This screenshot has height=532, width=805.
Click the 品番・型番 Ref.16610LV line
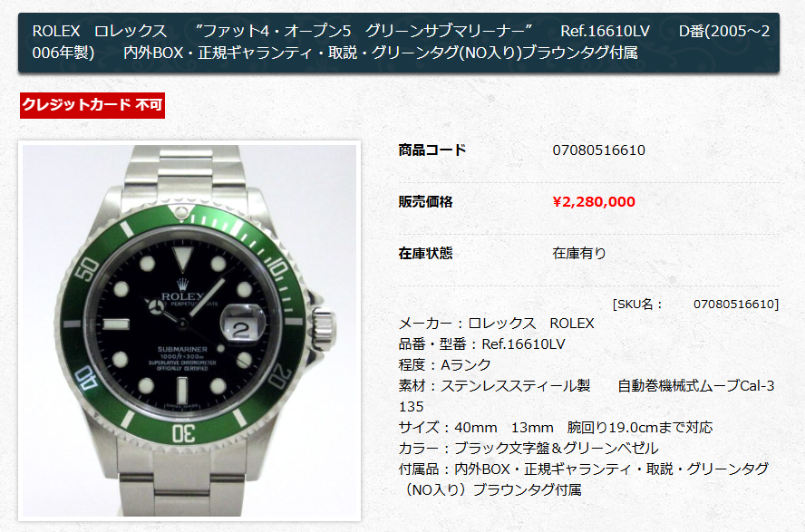pyautogui.click(x=481, y=343)
